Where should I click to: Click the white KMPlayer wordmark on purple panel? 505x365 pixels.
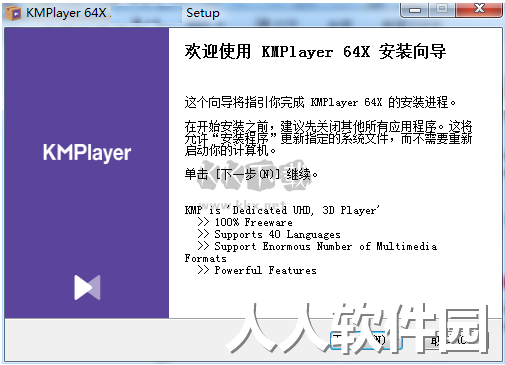87,153
